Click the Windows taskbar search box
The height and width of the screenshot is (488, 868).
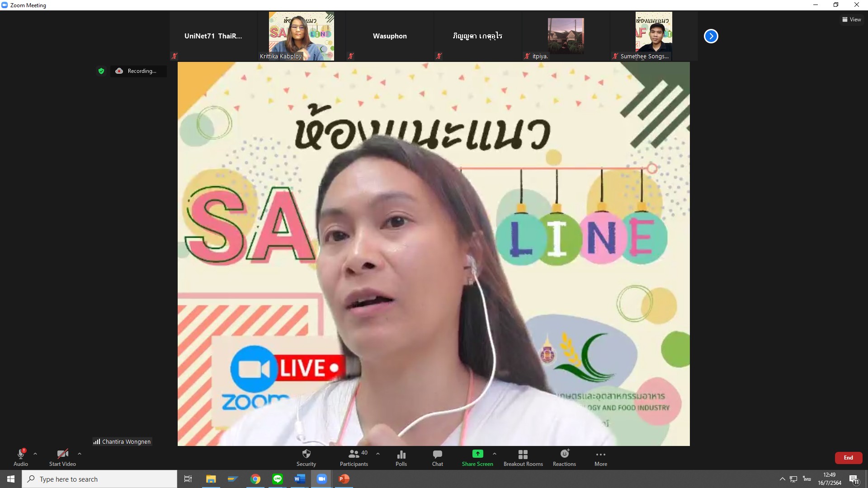coord(99,479)
